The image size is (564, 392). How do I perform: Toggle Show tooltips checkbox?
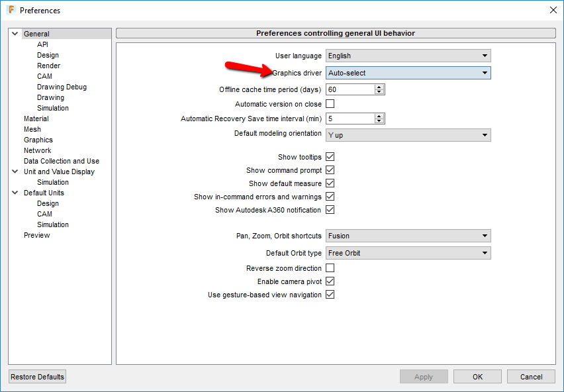330,157
